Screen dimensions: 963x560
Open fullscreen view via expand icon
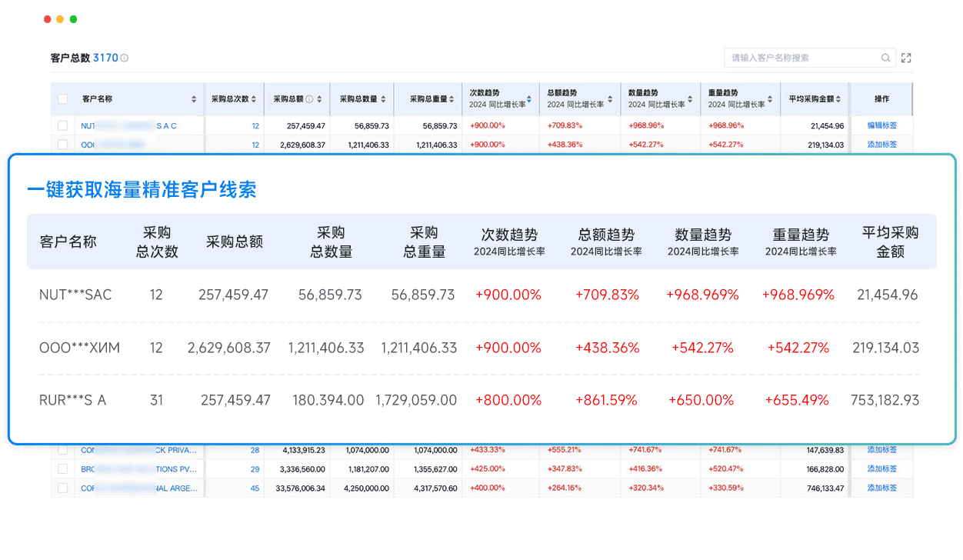point(906,58)
